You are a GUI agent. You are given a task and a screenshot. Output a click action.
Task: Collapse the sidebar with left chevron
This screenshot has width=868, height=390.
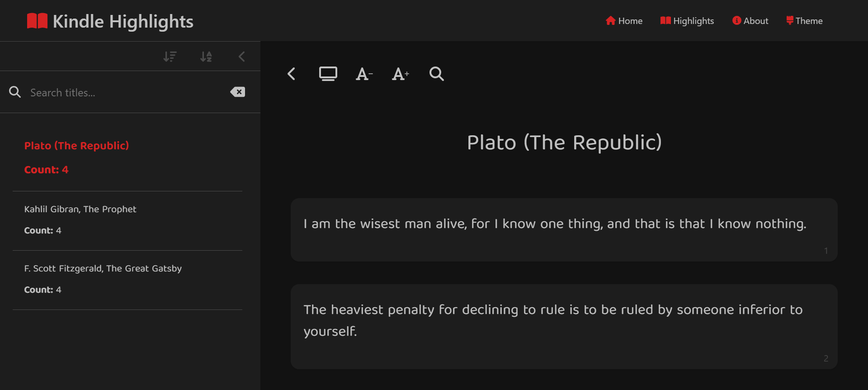pyautogui.click(x=242, y=57)
